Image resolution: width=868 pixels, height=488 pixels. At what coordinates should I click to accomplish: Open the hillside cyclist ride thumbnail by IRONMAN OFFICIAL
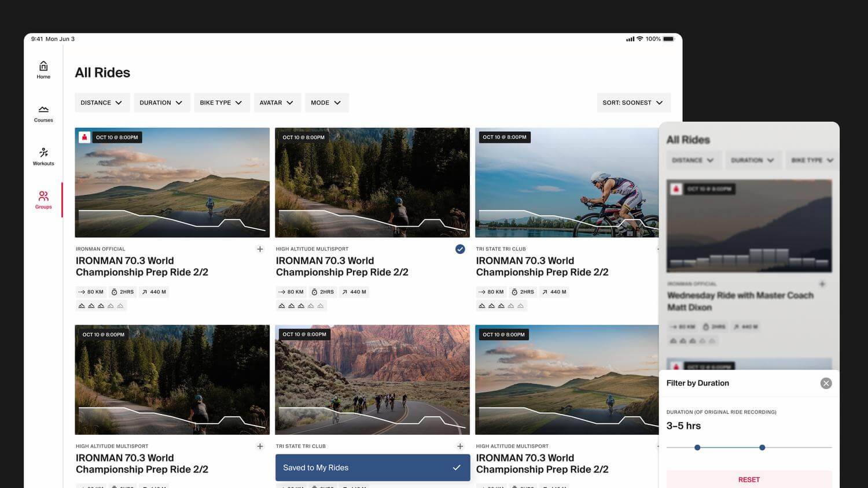click(x=172, y=183)
